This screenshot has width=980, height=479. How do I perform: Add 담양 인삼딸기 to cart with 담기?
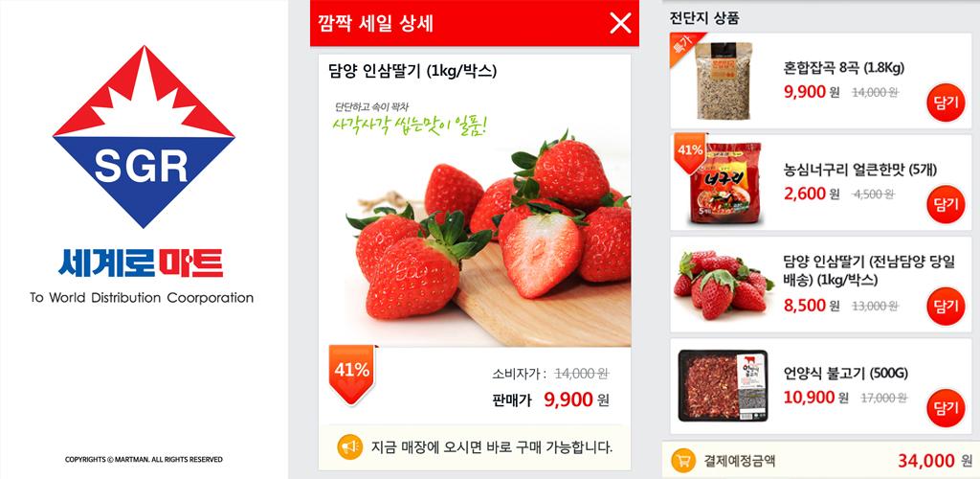(x=946, y=306)
